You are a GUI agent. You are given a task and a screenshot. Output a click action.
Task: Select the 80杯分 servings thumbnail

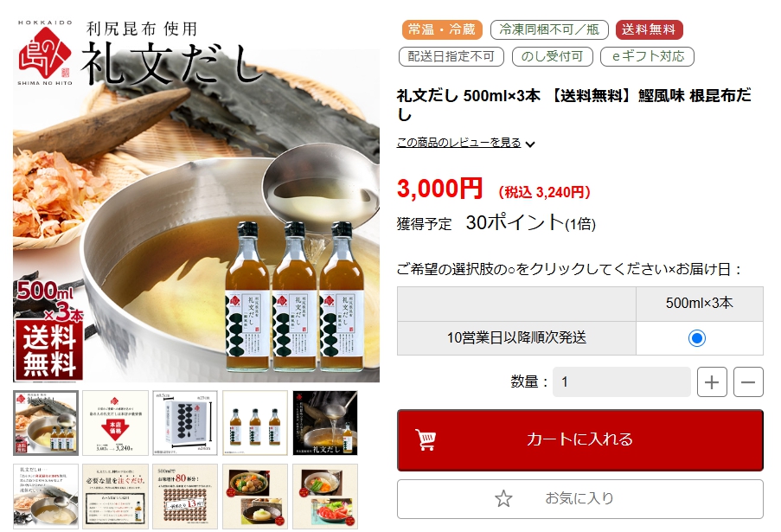(185, 497)
